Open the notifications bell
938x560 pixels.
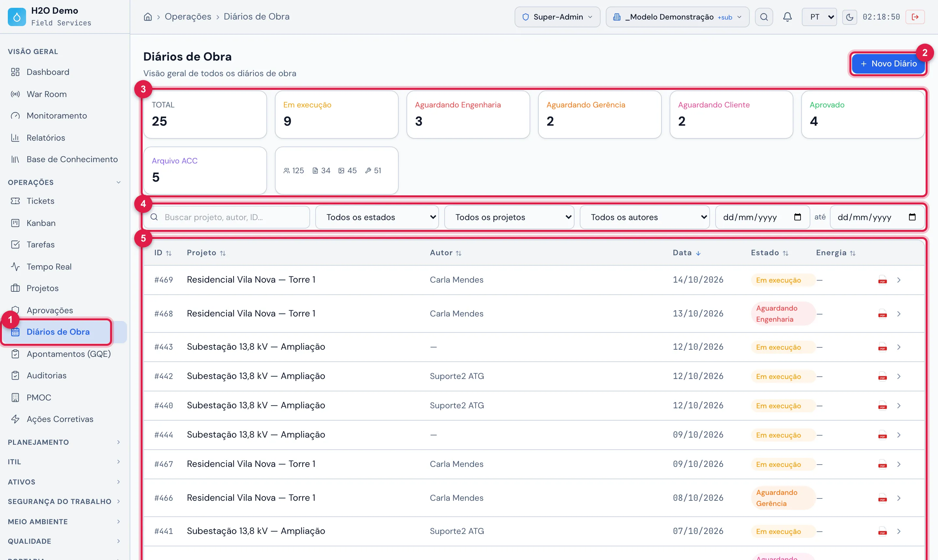pyautogui.click(x=787, y=17)
